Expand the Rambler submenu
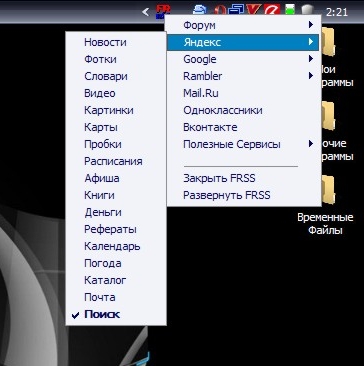This screenshot has height=366, width=364. point(244,76)
